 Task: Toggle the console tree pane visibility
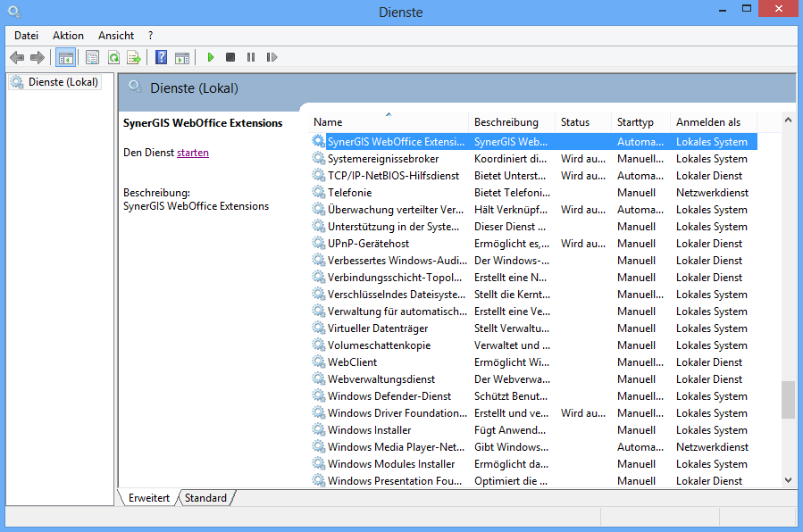coord(65,56)
